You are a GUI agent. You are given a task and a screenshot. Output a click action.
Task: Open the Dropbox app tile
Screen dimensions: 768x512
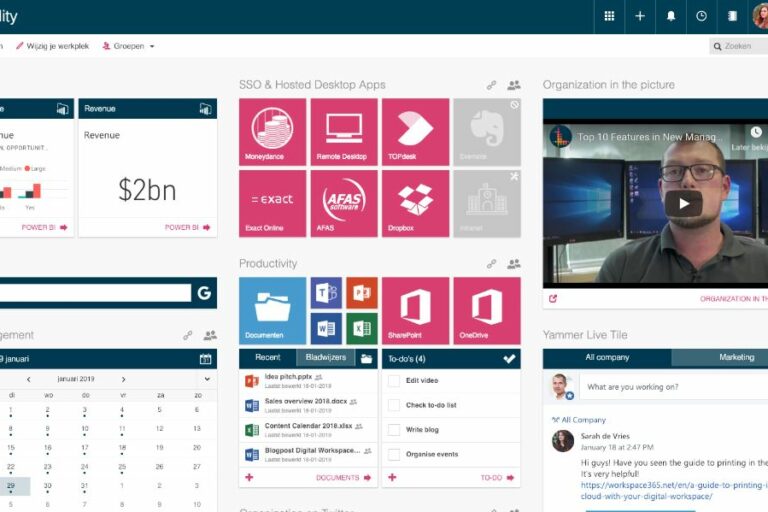[x=415, y=203]
